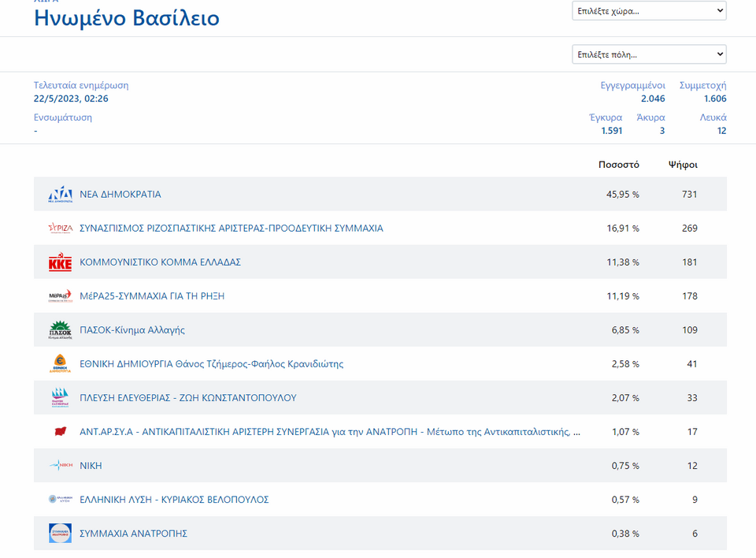The image size is (756, 558).
Task: Select the ΣΥΜΜΑΧΙΑ ΑΝΑΤΡΟΠΗΣ party link
Action: (x=133, y=534)
